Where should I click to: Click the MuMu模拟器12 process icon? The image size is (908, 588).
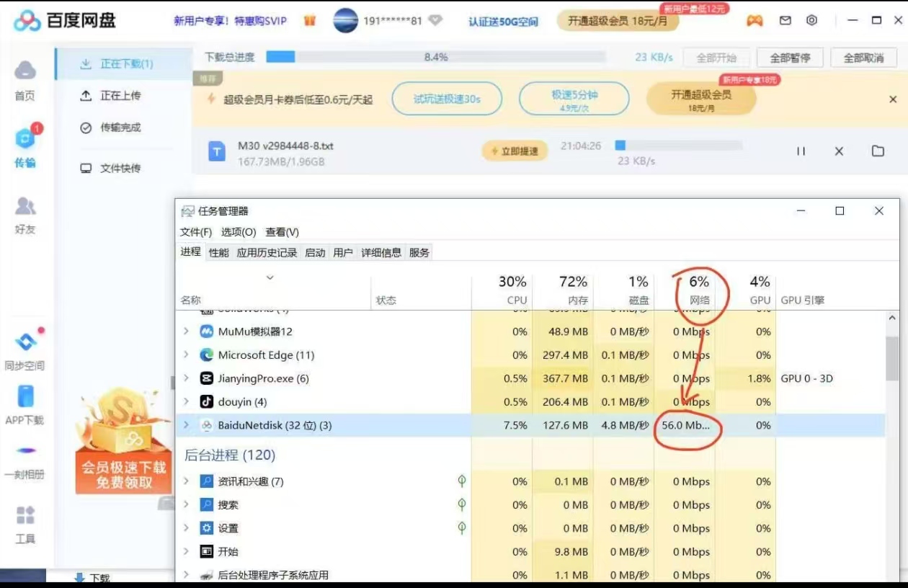point(207,331)
